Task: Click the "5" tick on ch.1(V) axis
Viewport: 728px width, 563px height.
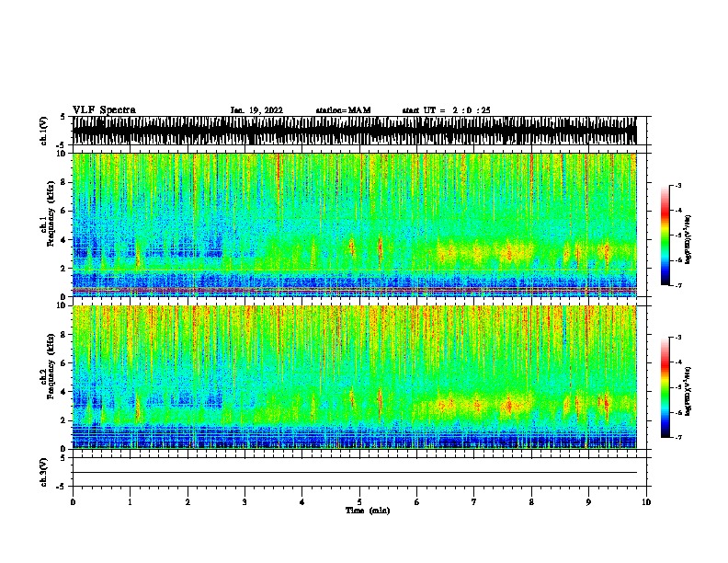Action: click(63, 117)
